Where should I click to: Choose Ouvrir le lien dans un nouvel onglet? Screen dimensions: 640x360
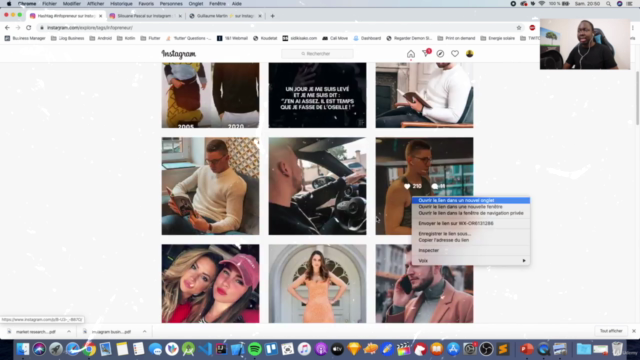(x=471, y=200)
